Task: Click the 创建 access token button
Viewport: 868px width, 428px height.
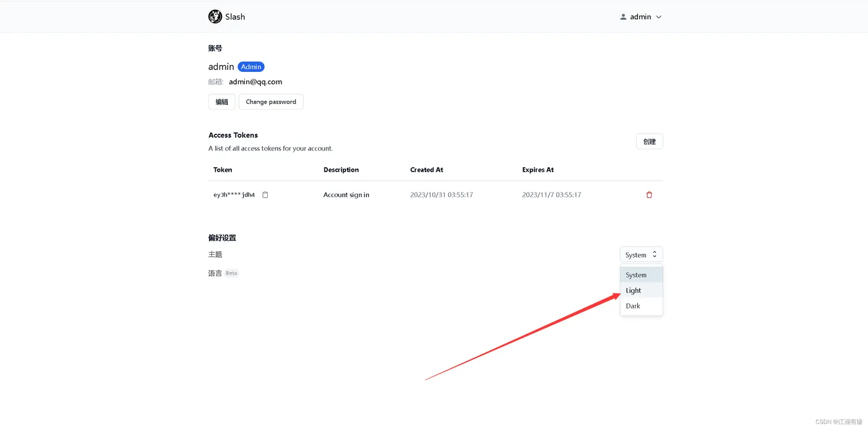Action: tap(649, 141)
